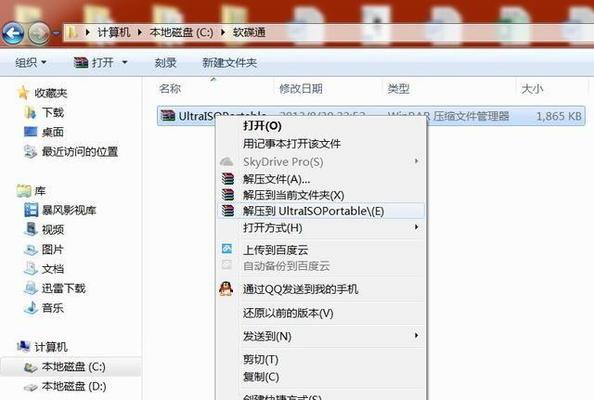Click the SkyDrive cloud icon in menu
Viewport: 594px width, 400px height.
227,162
